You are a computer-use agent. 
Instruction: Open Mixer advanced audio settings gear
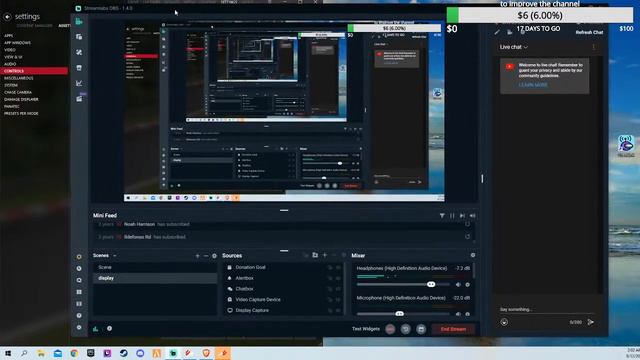[473, 255]
